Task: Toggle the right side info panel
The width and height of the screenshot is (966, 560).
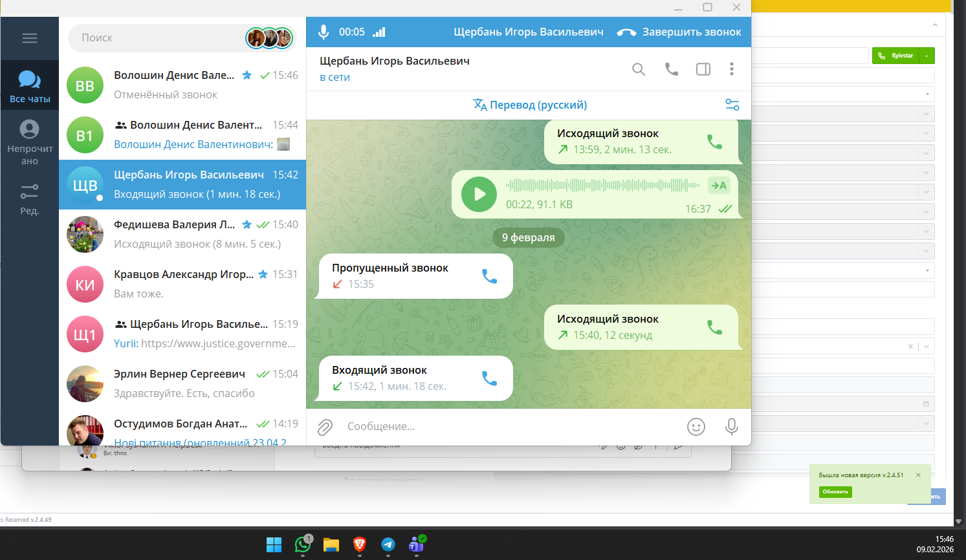Action: click(x=703, y=69)
